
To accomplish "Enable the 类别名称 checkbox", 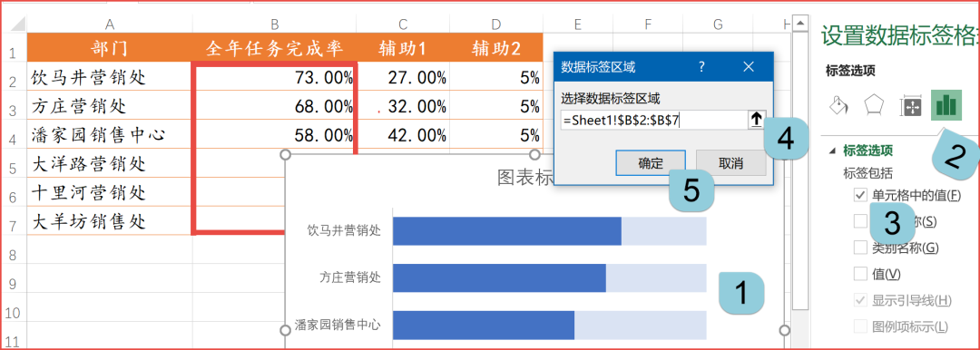I will [860, 247].
